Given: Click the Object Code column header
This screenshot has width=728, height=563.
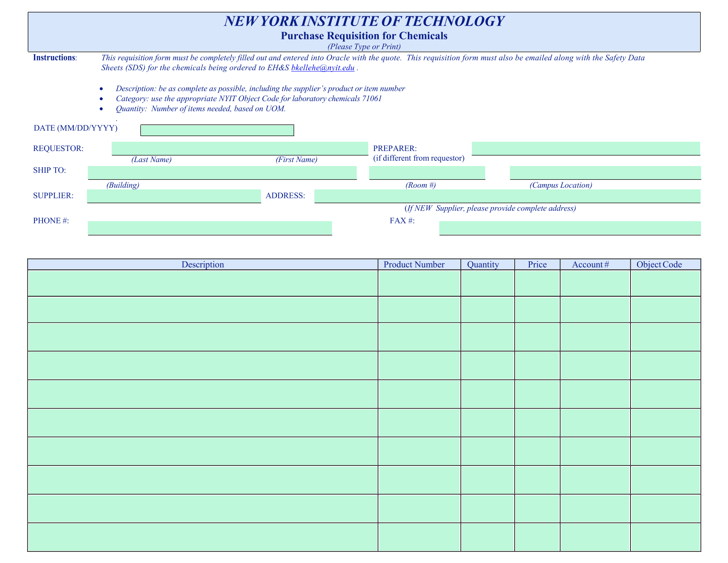Looking at the screenshot, I should click(x=666, y=264).
